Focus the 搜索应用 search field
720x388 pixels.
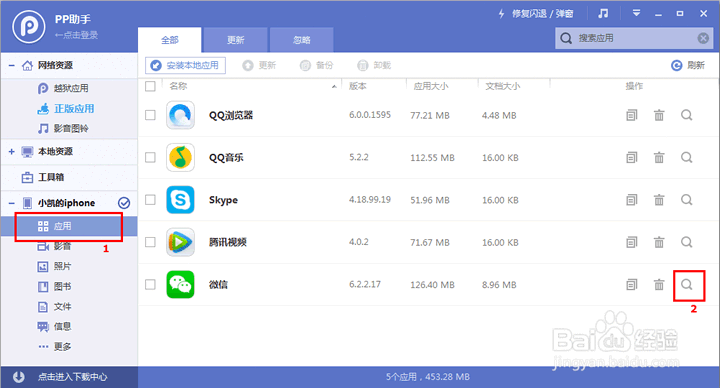click(634, 38)
